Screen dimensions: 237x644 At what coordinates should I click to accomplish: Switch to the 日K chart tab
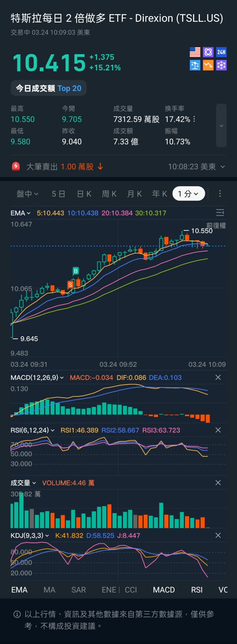(x=84, y=194)
